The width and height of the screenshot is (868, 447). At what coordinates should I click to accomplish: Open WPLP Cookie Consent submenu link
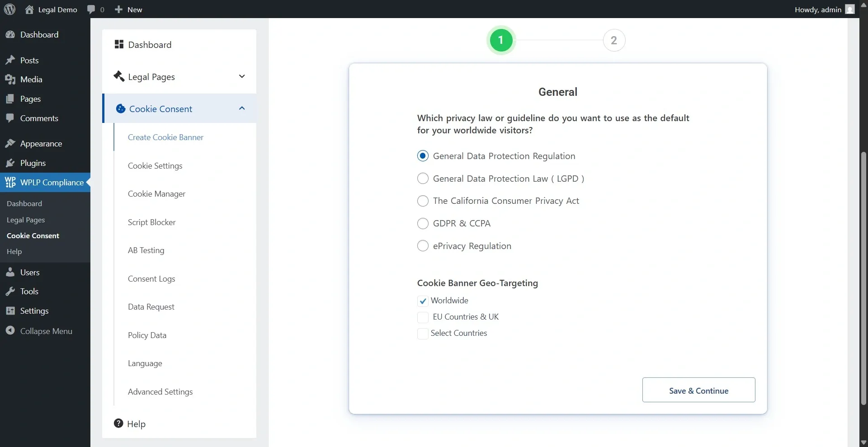click(33, 235)
